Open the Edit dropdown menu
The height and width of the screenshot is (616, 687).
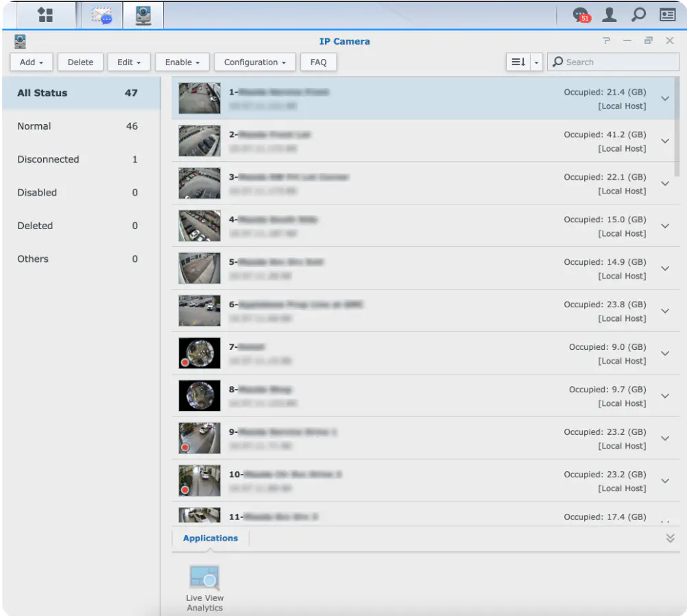click(129, 62)
